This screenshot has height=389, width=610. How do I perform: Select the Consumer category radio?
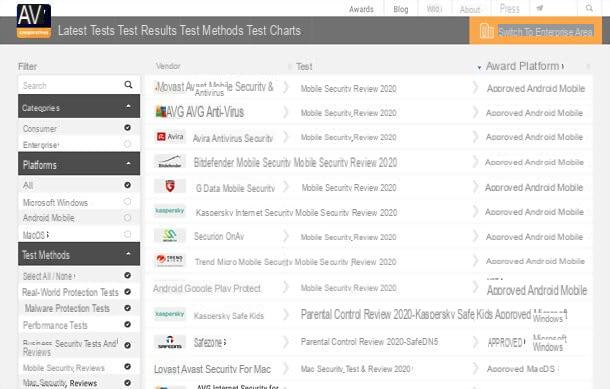(x=127, y=128)
